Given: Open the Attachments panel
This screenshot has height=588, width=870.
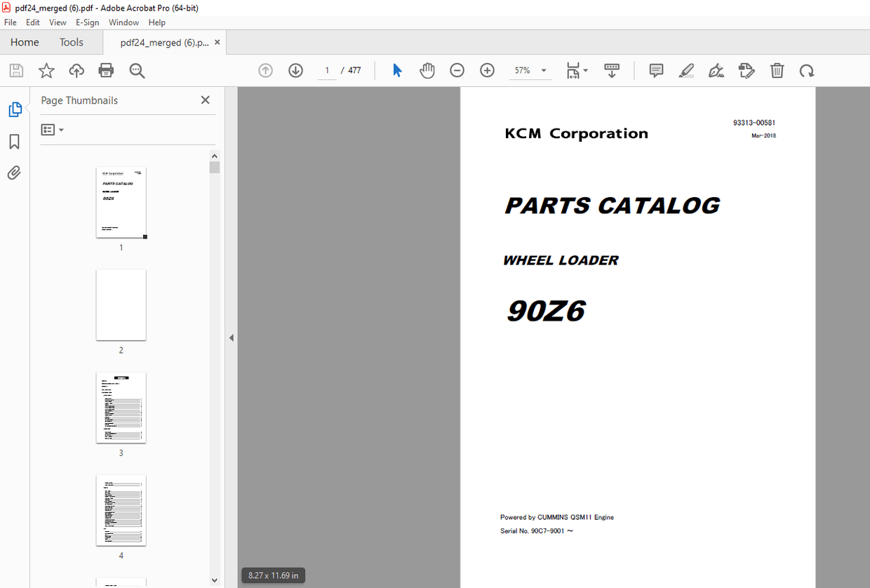Looking at the screenshot, I should pos(13,173).
